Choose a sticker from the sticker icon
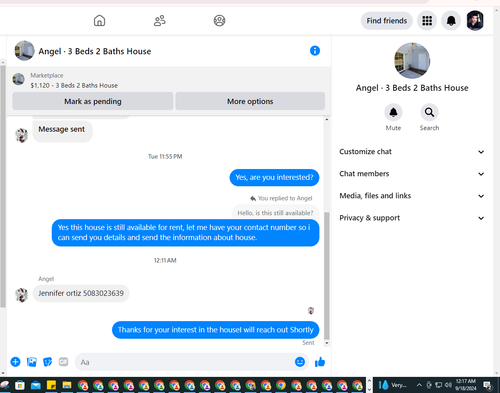The width and height of the screenshot is (500, 393). click(x=48, y=362)
